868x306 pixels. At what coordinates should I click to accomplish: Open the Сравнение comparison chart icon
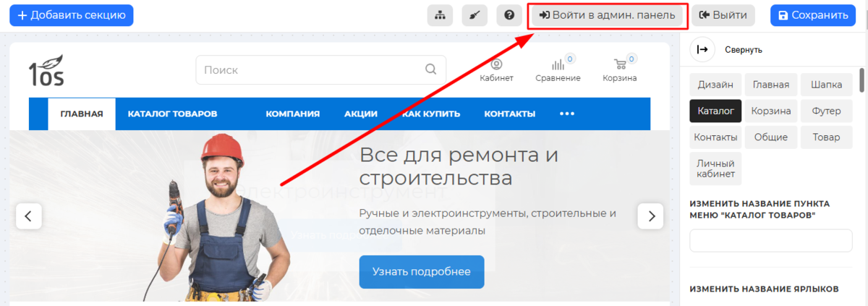point(558,65)
